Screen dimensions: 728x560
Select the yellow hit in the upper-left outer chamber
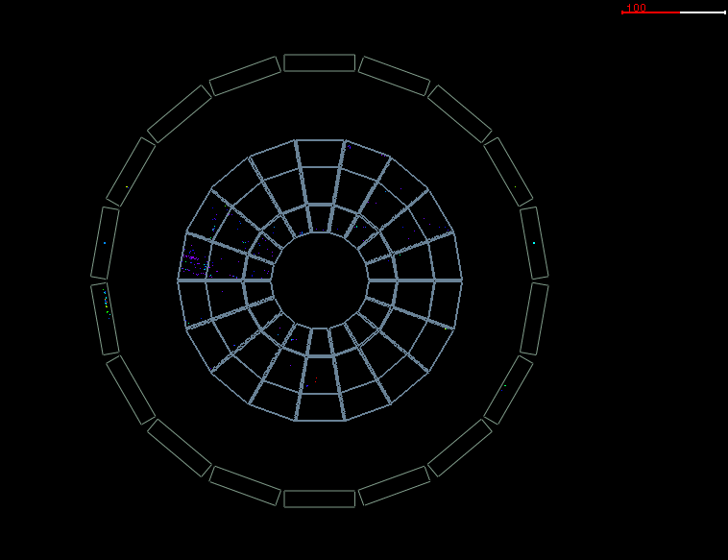pos(127,186)
